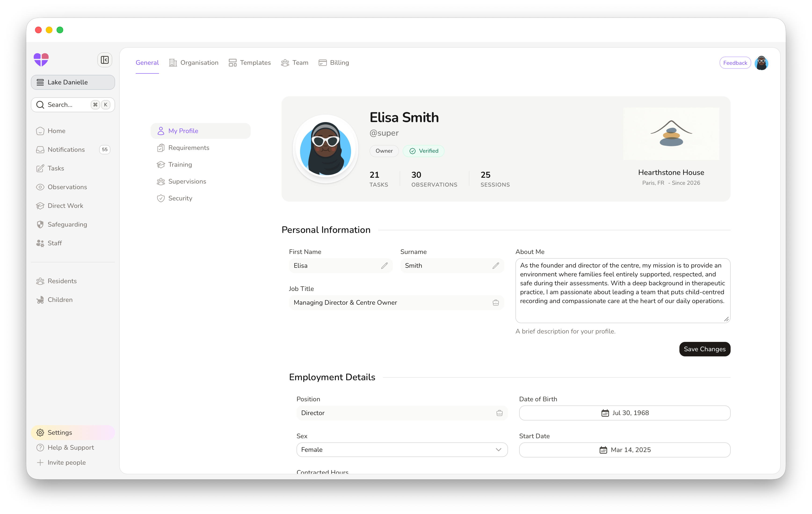The width and height of the screenshot is (812, 514).
Task: Open the Sex dropdown showing Female
Action: [x=402, y=450]
